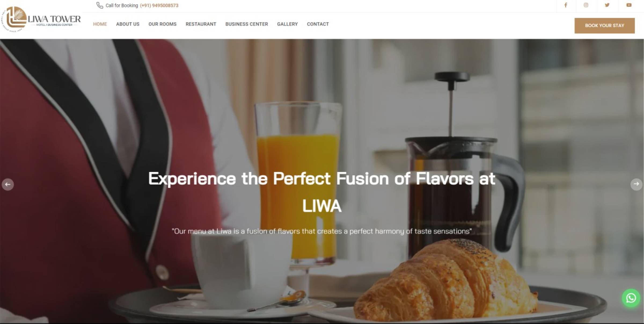The image size is (644, 324).
Task: Click the WhatsApp chat bubble
Action: coord(631,298)
